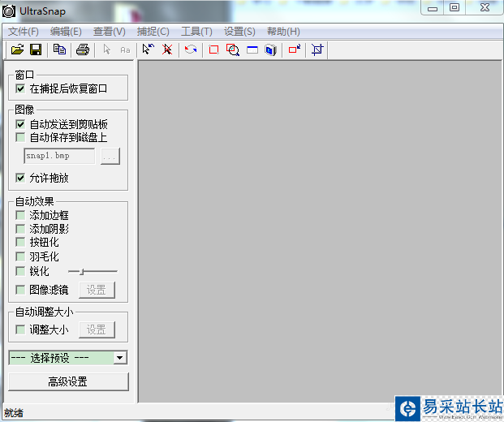Viewport: 504px width, 422px height.
Task: Click the Print icon in toolbar
Action: point(83,50)
